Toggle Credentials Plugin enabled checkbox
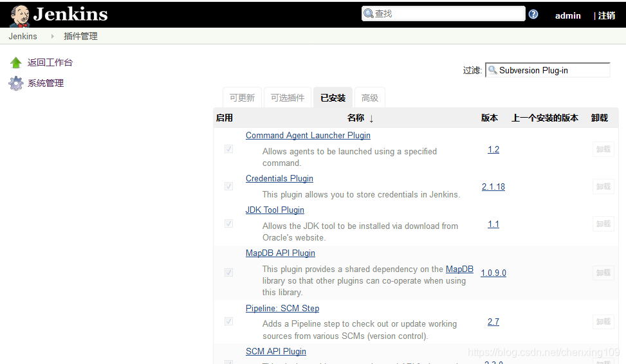Screen dimensions: 626x364 click(x=228, y=186)
